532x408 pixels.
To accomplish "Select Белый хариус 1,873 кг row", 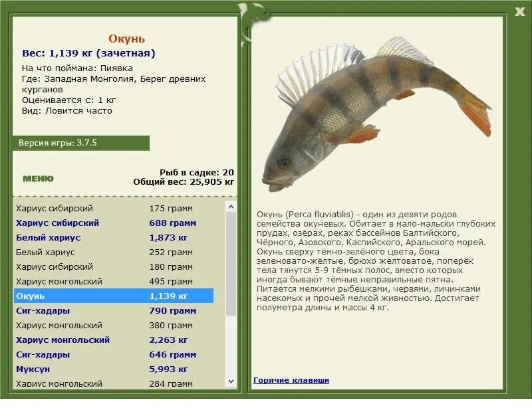I will (114, 237).
